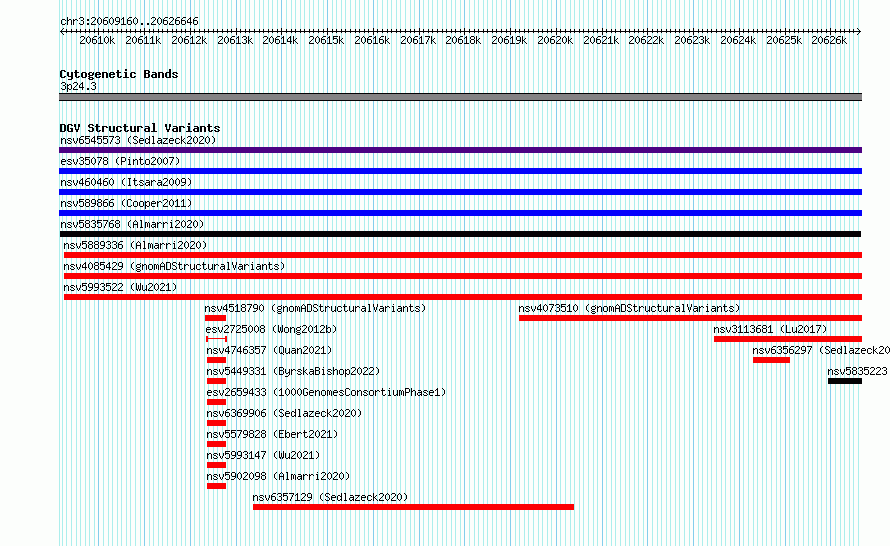This screenshot has width=890, height=546.
Task: Click the red nsv5889336 variant bar
Action: click(x=463, y=255)
